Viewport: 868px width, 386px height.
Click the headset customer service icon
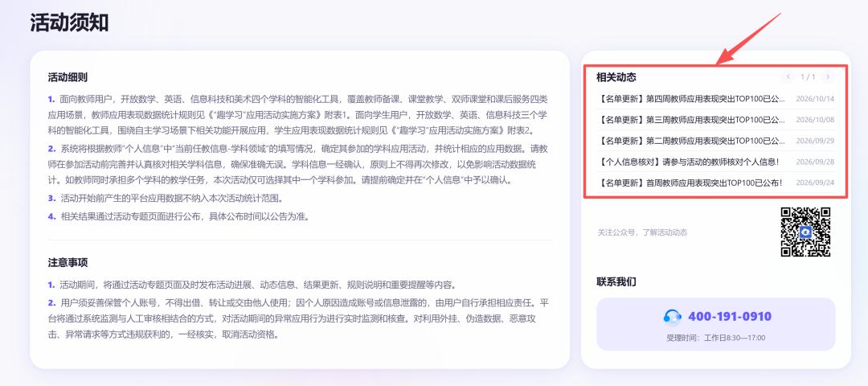pos(672,317)
